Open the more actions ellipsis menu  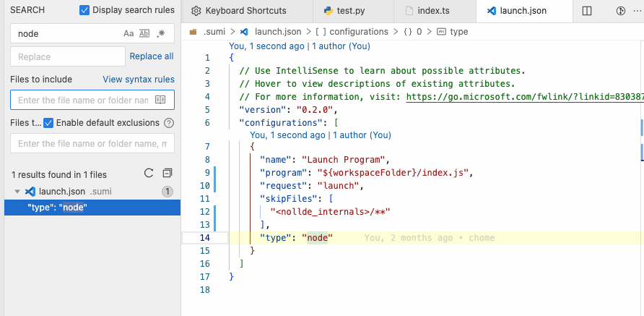[637, 11]
